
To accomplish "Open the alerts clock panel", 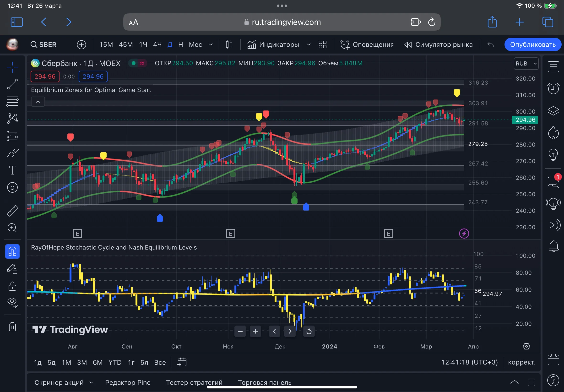I will point(553,88).
